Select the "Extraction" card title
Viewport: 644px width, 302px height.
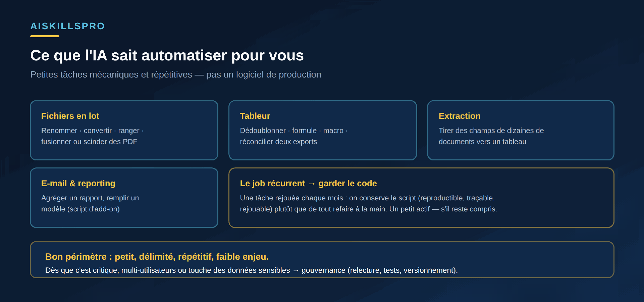(460, 116)
